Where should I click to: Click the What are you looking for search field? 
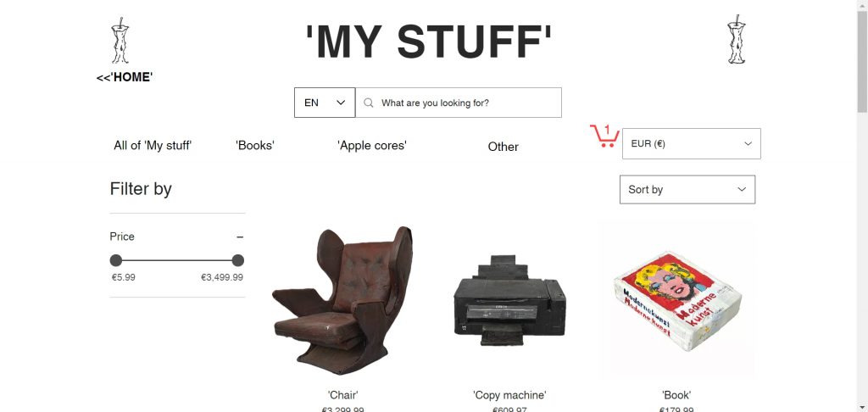click(459, 103)
